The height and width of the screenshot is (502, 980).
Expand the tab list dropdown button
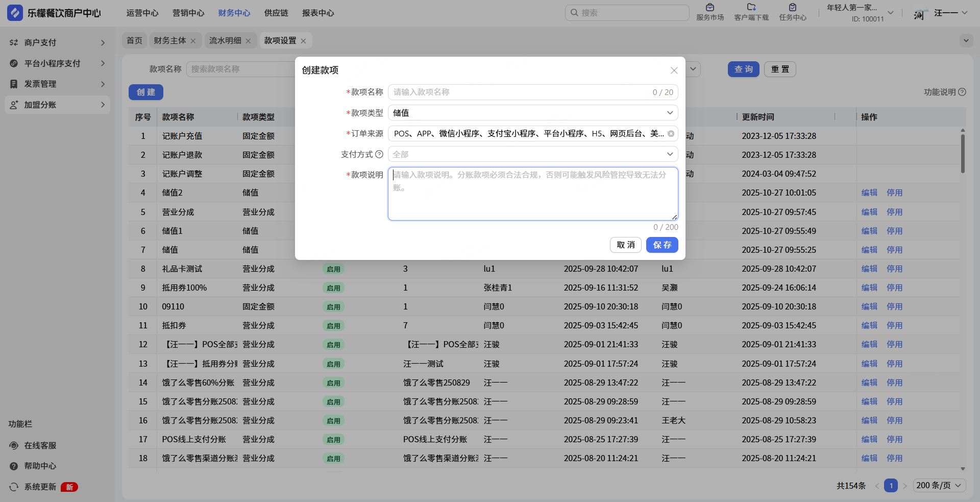coord(966,40)
